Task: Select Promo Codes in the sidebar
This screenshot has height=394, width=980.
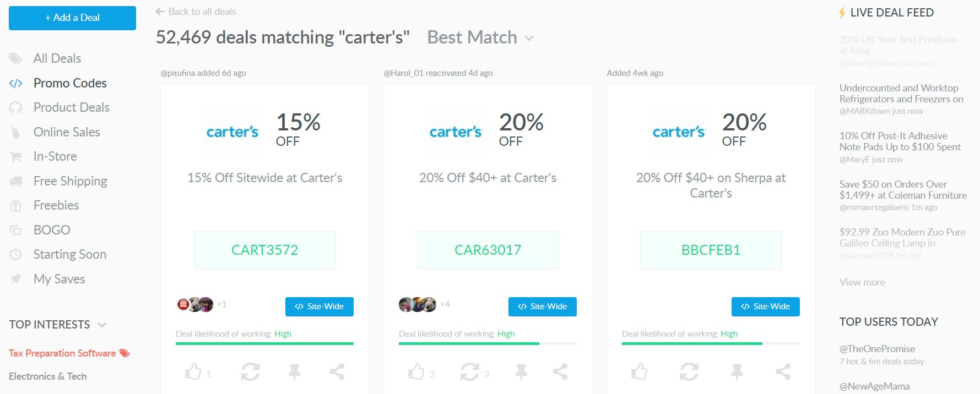Action: point(70,83)
